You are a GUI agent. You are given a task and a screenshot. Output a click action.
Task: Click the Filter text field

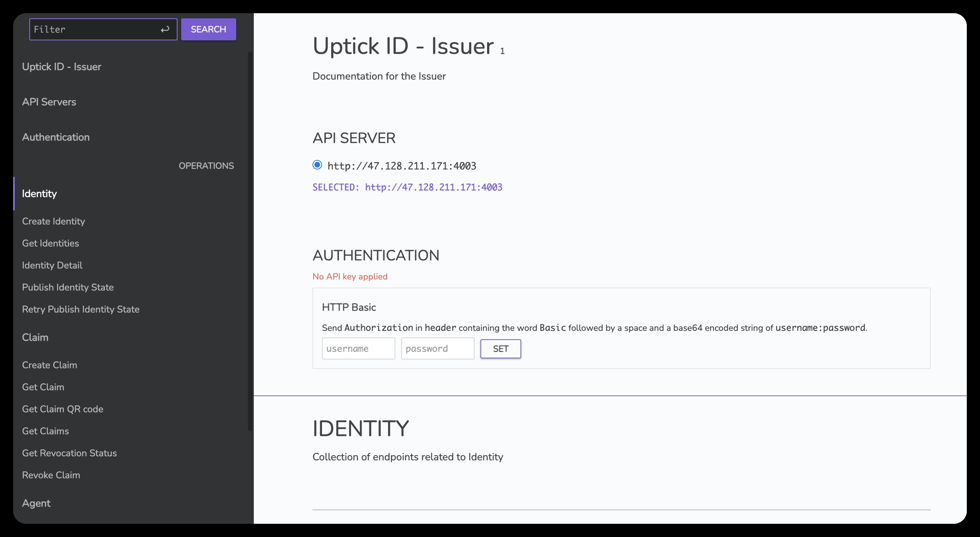click(x=95, y=29)
